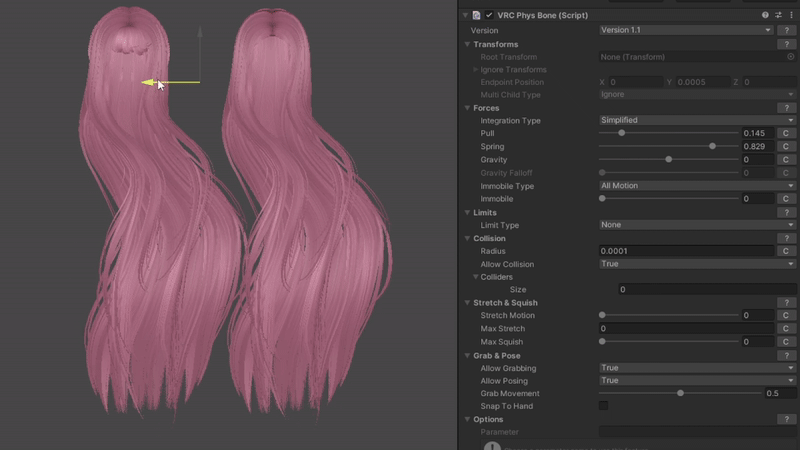The width and height of the screenshot is (800, 450).
Task: Click the help button for Forces section
Action: 786,108
